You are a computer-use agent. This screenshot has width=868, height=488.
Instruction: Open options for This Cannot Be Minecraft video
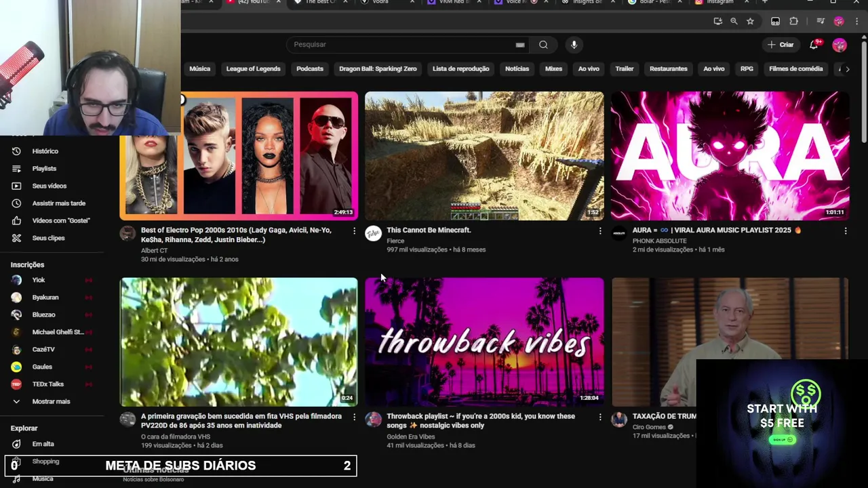click(600, 231)
